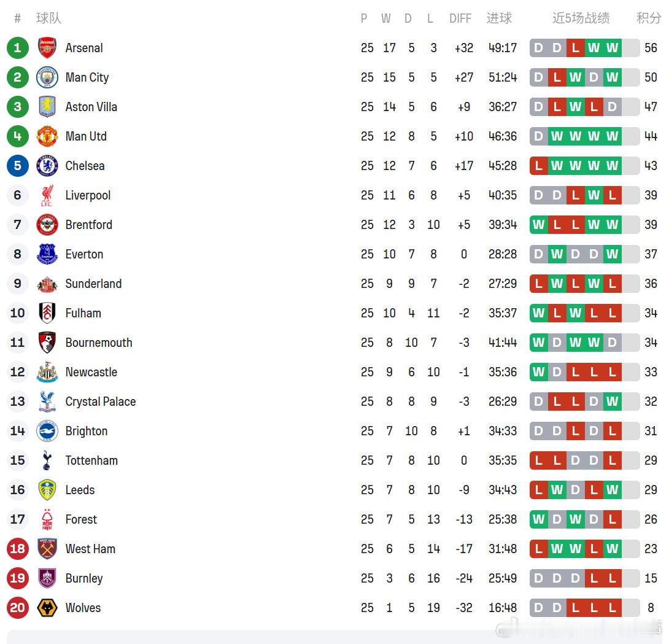The height and width of the screenshot is (644, 669).
Task: Click the Arsenal club crest
Action: coord(47,48)
